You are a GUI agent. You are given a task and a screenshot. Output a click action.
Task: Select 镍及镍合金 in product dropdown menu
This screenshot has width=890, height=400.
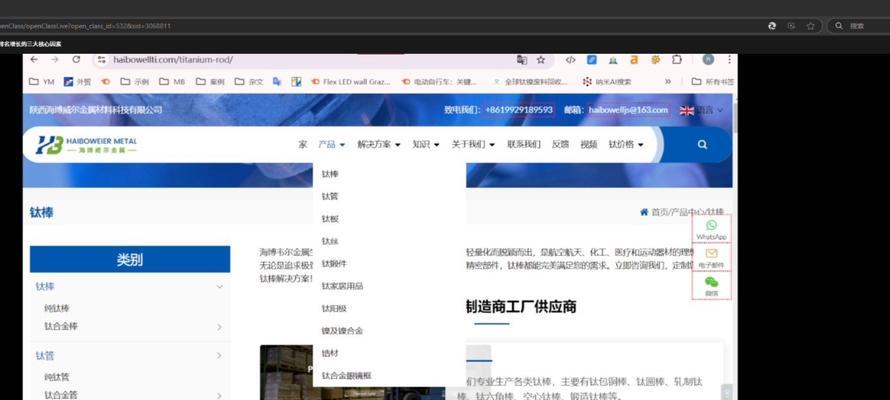[x=342, y=331]
